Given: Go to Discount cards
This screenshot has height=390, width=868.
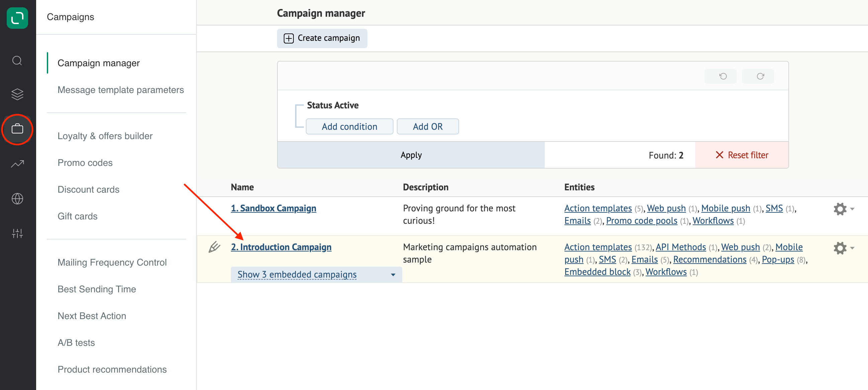Looking at the screenshot, I should (88, 189).
